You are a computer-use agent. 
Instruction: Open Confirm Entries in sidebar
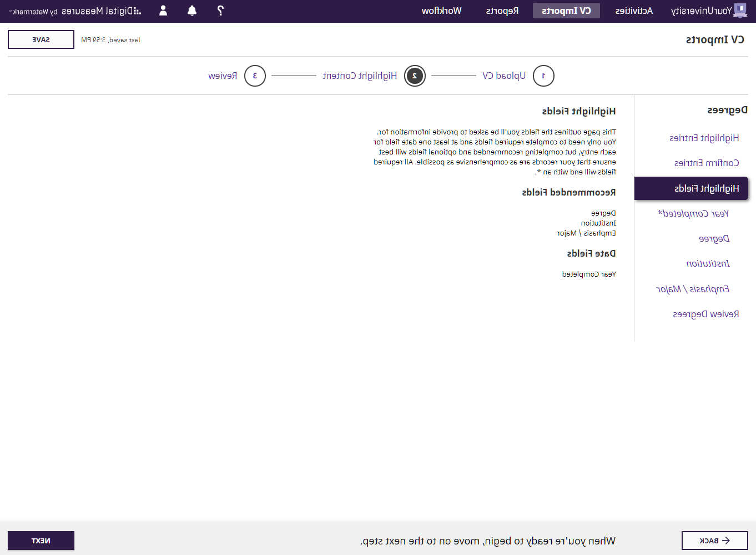(707, 163)
